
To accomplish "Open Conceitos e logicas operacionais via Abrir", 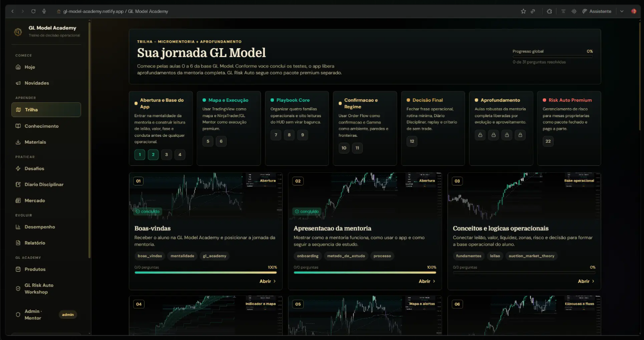I will point(586,281).
